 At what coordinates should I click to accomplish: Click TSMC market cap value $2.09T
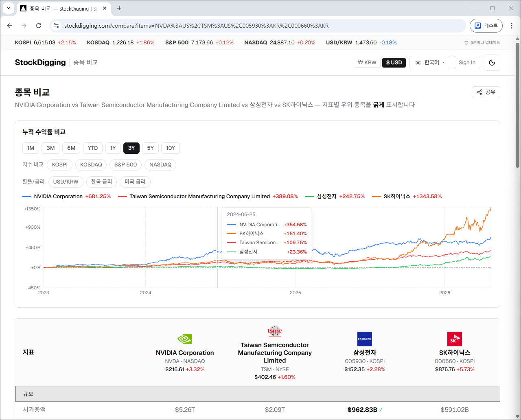click(x=275, y=410)
